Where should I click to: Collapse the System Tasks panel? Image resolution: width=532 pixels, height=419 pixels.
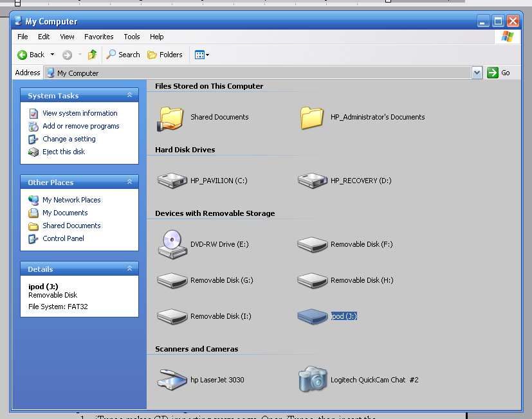point(129,95)
